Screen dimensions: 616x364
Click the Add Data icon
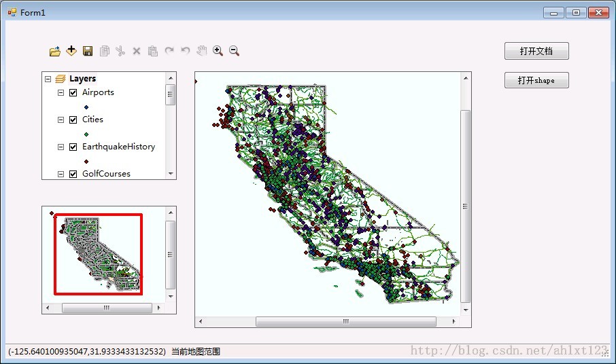(71, 51)
